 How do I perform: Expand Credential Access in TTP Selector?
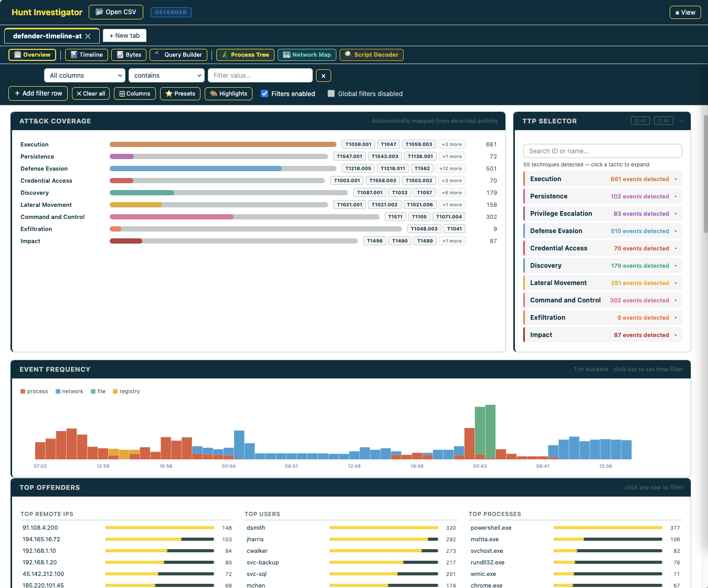point(603,248)
